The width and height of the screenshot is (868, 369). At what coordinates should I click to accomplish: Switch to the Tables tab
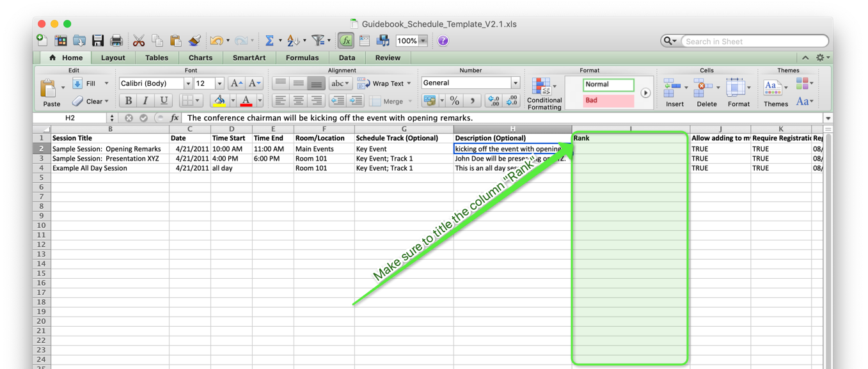pos(157,58)
